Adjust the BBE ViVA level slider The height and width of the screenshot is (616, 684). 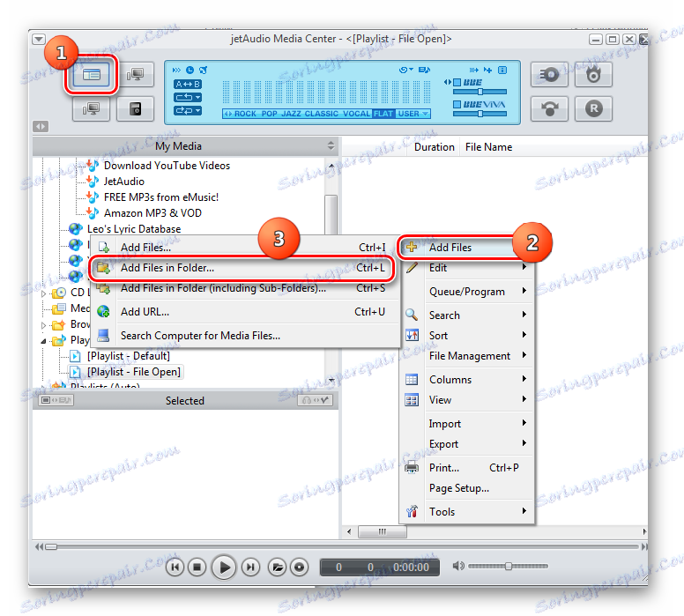coord(480,114)
